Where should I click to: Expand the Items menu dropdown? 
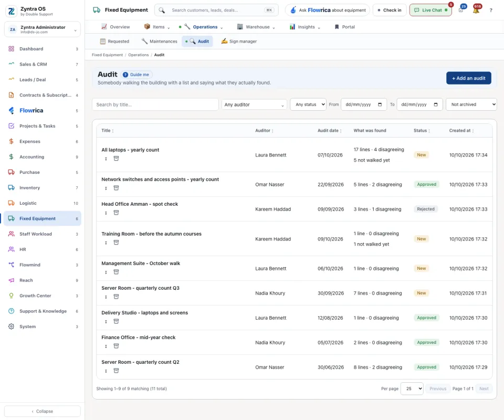click(157, 27)
